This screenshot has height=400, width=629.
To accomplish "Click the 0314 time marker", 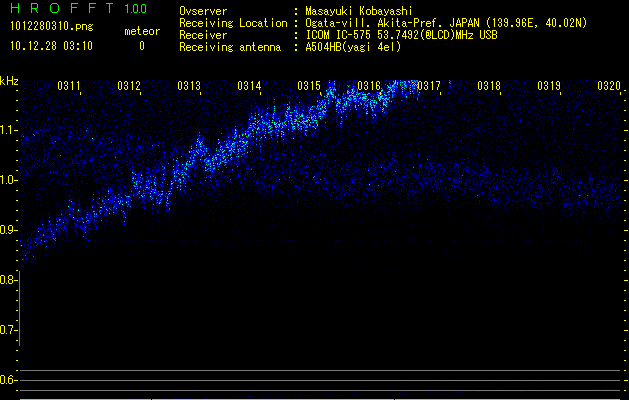I will coord(249,86).
